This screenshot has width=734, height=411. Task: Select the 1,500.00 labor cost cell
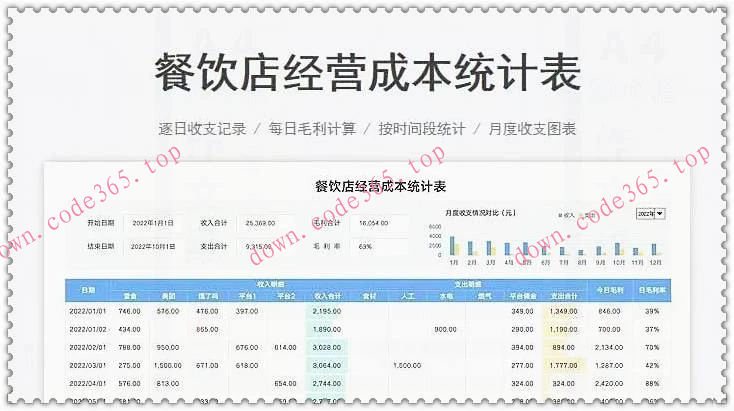407,365
